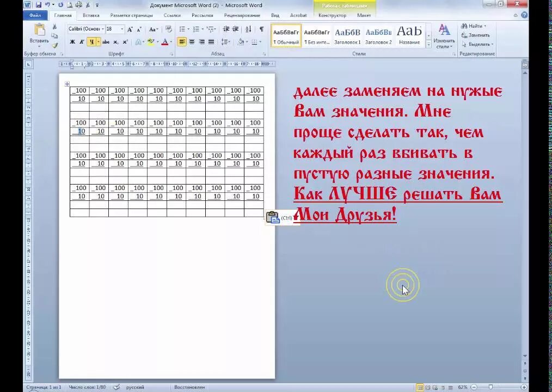552x392 pixels.
Task: Toggle Underline (Ч) formatting
Action: (x=91, y=42)
